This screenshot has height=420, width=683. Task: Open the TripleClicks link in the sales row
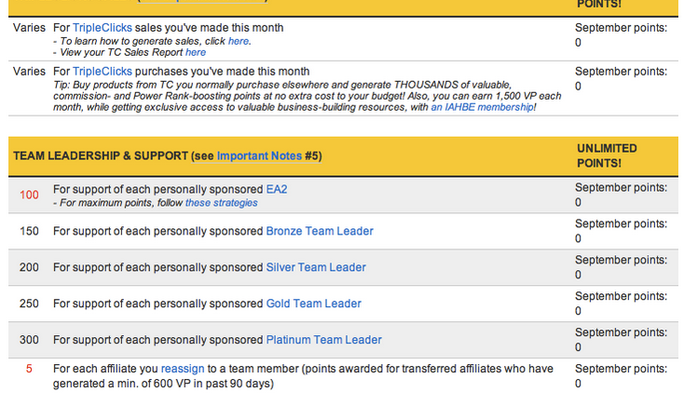pos(102,28)
